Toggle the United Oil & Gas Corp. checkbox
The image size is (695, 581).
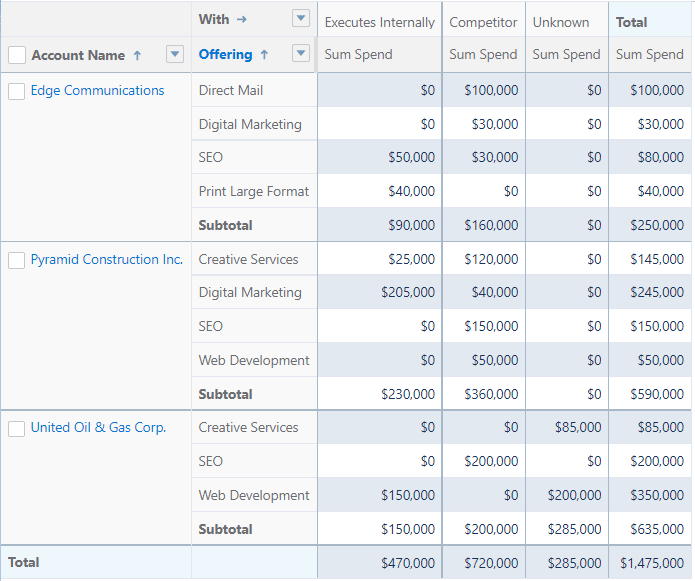tap(17, 428)
